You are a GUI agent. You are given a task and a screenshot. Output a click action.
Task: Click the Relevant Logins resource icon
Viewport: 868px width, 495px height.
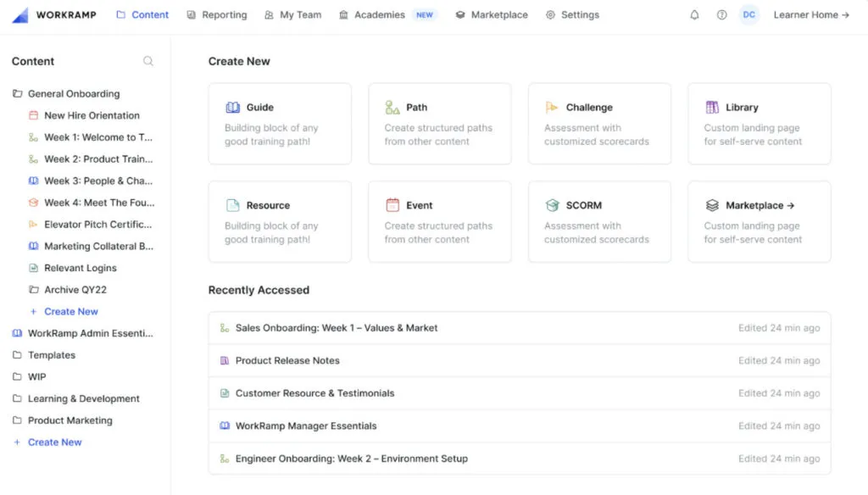pyautogui.click(x=33, y=268)
